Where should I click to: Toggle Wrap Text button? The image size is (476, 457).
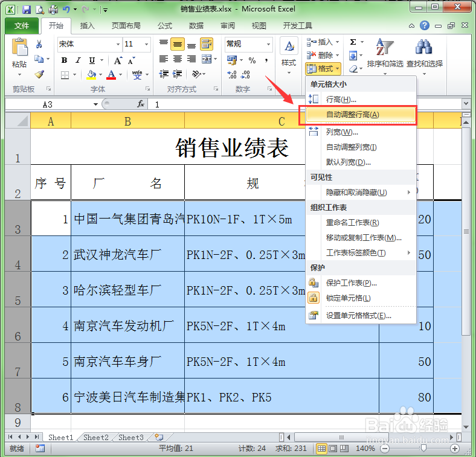pyautogui.click(x=207, y=45)
